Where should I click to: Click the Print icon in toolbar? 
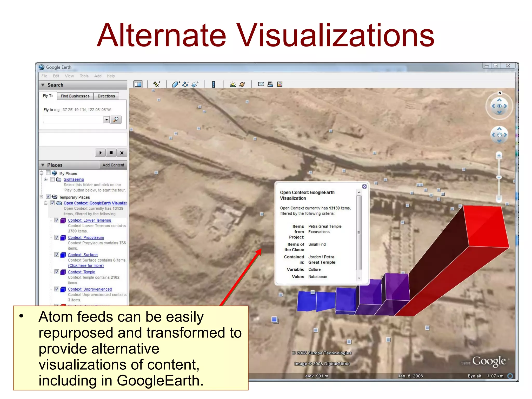tap(270, 84)
